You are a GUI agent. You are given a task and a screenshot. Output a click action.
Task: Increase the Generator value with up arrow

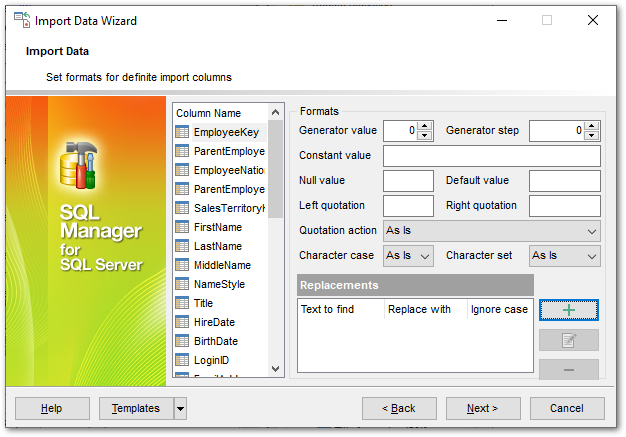click(x=426, y=126)
